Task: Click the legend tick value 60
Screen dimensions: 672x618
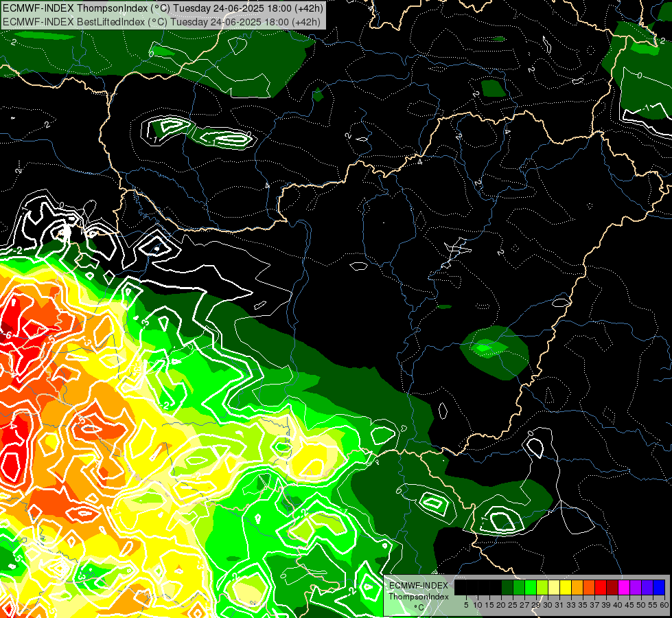Action: (664, 605)
